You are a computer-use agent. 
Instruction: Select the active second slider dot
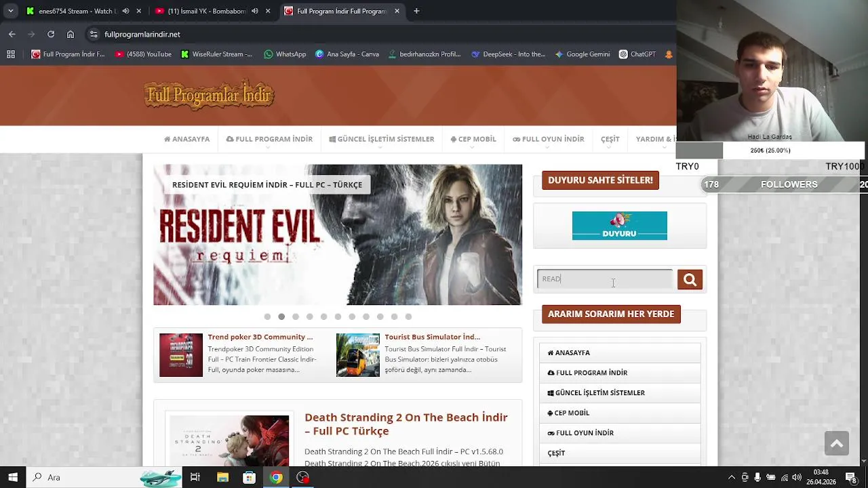[281, 317]
